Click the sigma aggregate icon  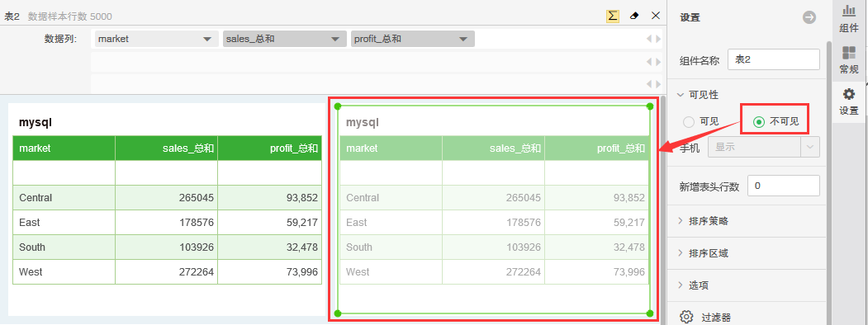pyautogui.click(x=613, y=16)
